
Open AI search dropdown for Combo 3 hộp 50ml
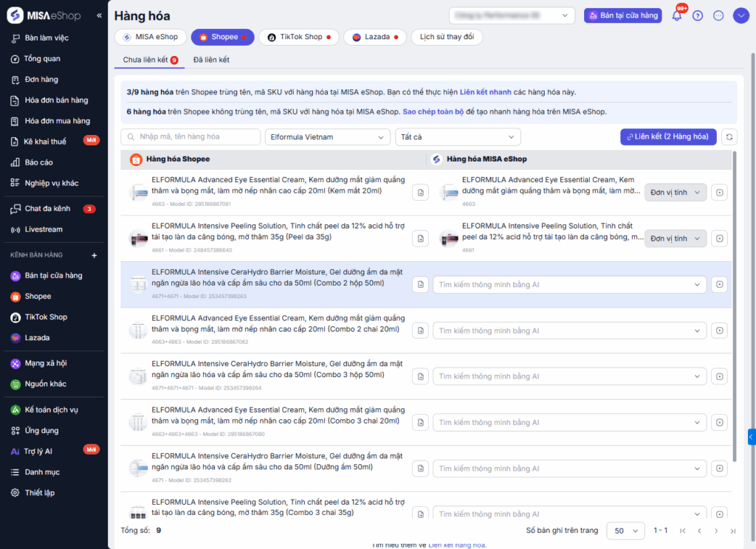(569, 376)
